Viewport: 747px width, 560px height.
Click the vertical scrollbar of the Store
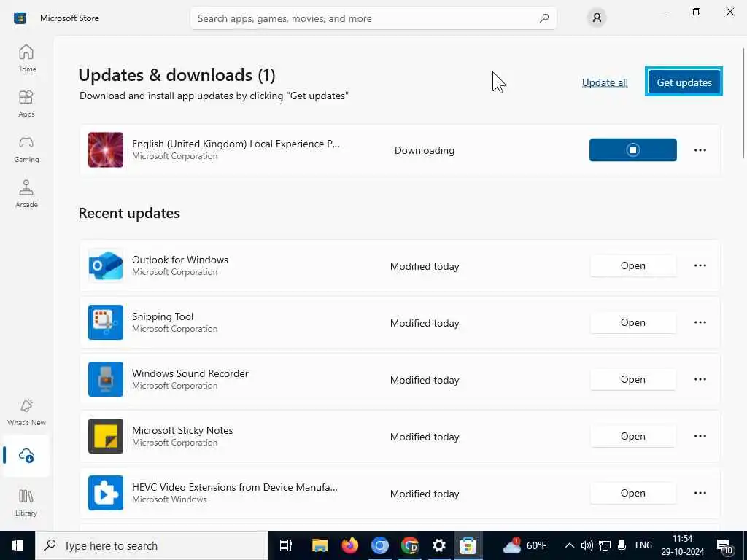pos(743,102)
